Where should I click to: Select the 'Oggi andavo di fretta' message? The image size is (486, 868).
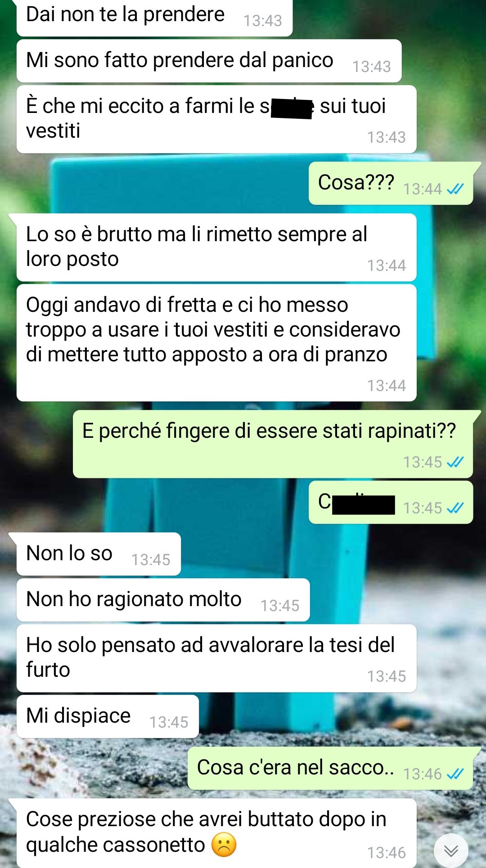coord(216,342)
